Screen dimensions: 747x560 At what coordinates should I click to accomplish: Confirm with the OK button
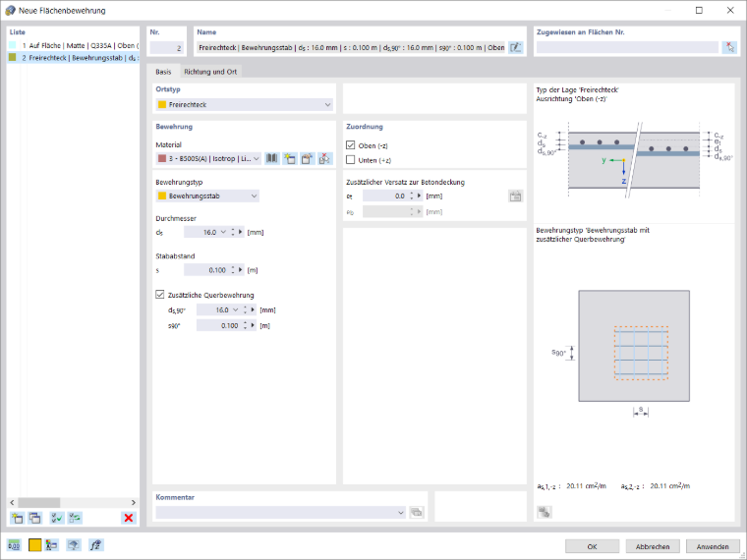coord(592,546)
